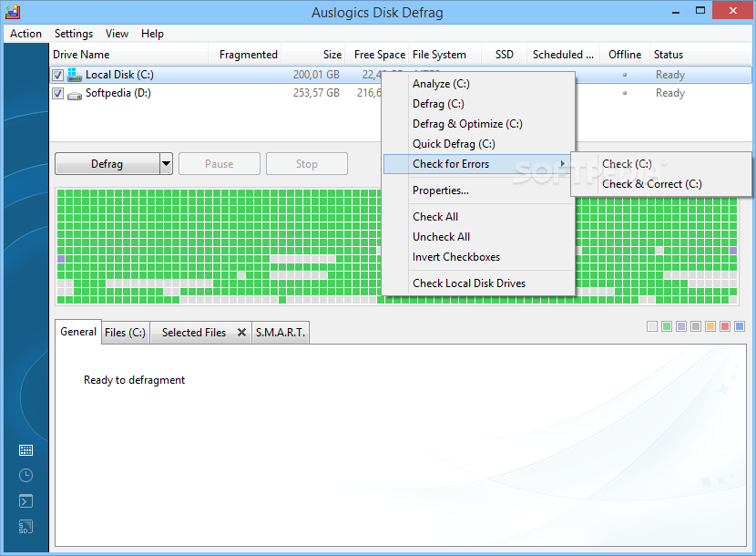Screen dimensions: 756x556
Task: Open Properties... from the context menu
Action: point(479,190)
